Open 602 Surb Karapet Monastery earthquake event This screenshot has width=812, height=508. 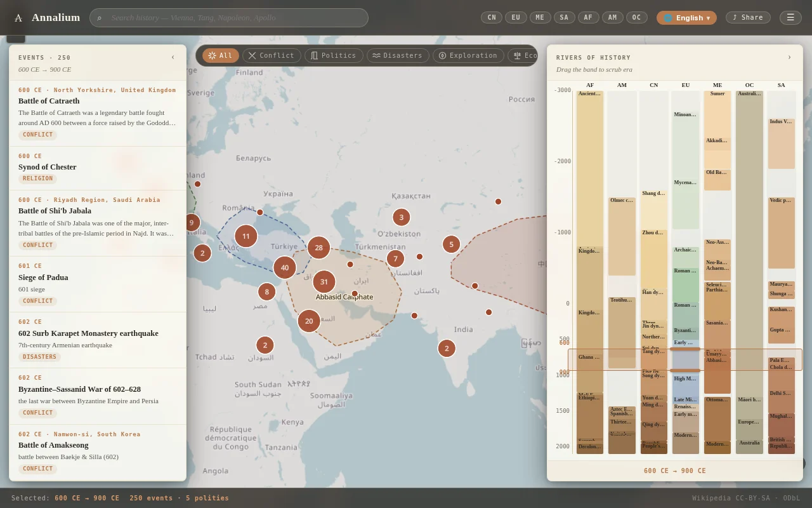click(98, 340)
